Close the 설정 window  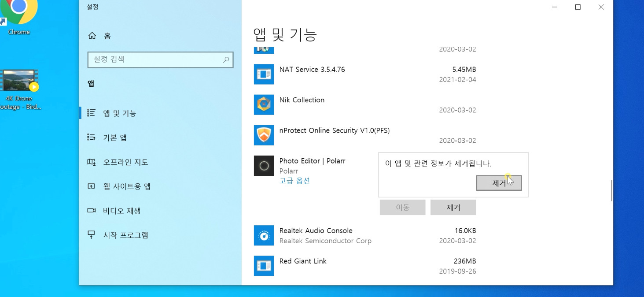[601, 7]
